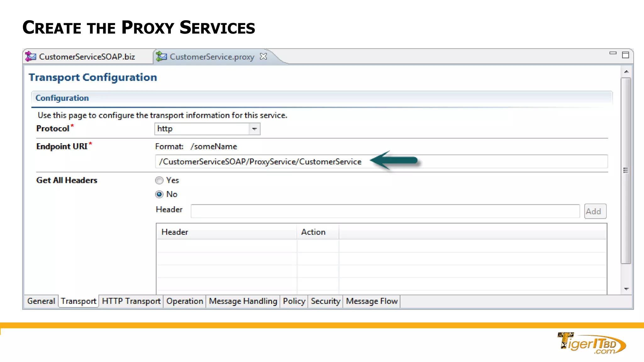This screenshot has width=644, height=362.
Task: Click the Configuration section header
Action: [322, 98]
